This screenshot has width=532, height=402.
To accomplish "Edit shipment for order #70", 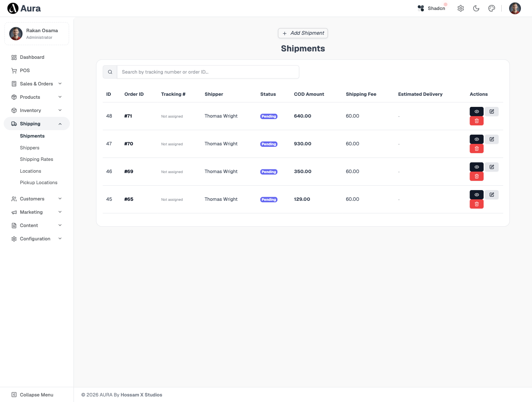I will click(492, 139).
